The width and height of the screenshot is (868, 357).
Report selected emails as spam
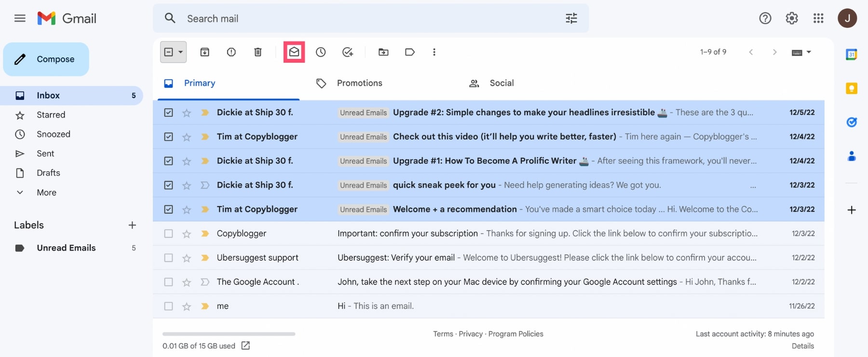231,52
